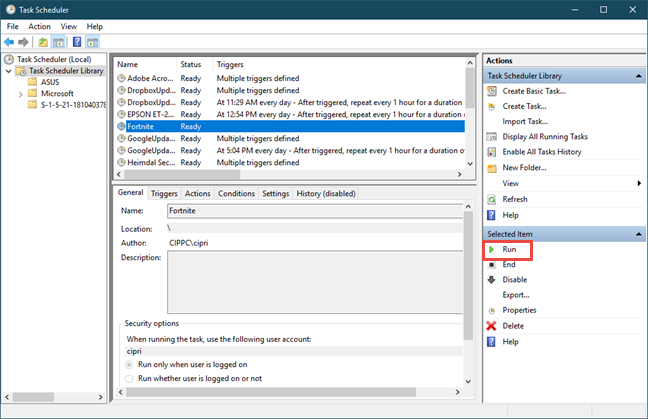The height and width of the screenshot is (419, 648).
Task: Click the Microsoft folder icon in tree
Action: [33, 93]
